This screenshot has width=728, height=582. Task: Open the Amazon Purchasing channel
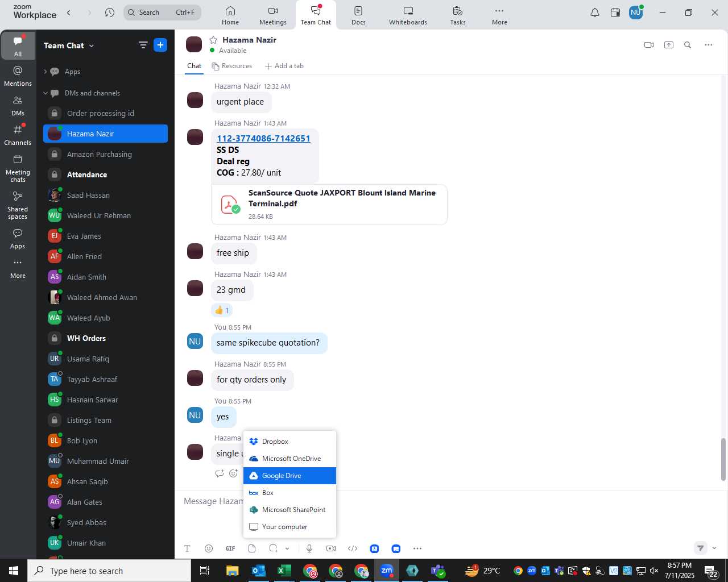pos(105,154)
